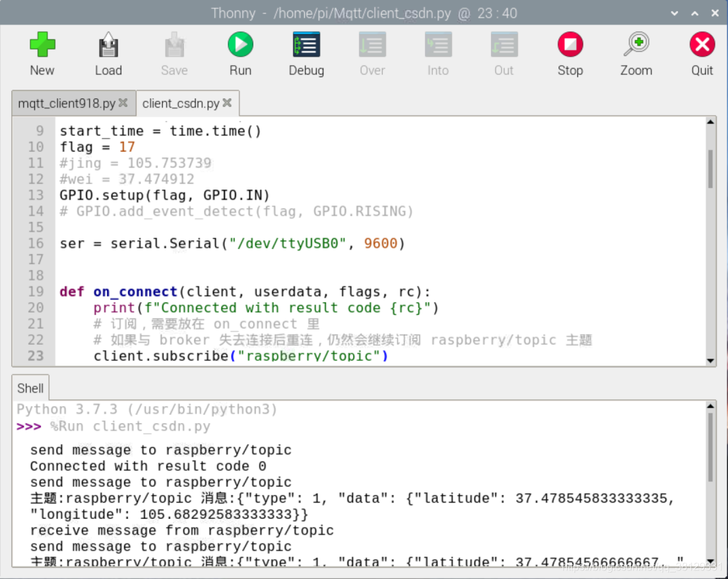Click the editor scrollbar up arrow
Image resolution: width=728 pixels, height=579 pixels.
tap(710, 122)
